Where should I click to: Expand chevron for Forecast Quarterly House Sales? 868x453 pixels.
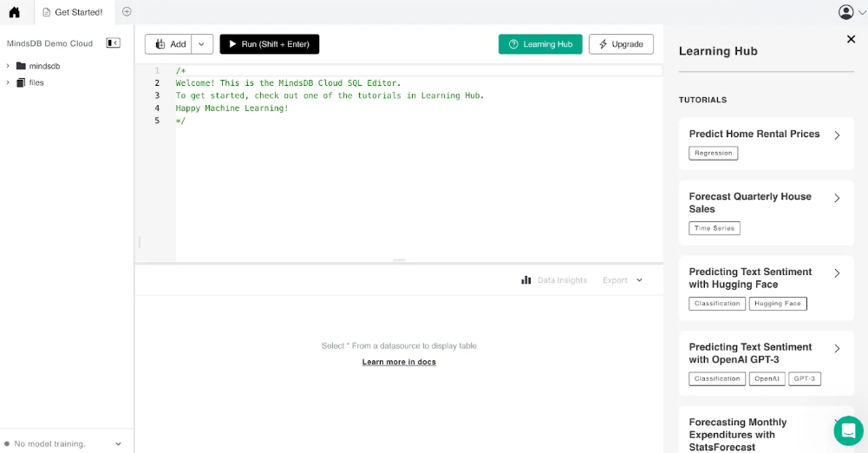click(x=837, y=198)
